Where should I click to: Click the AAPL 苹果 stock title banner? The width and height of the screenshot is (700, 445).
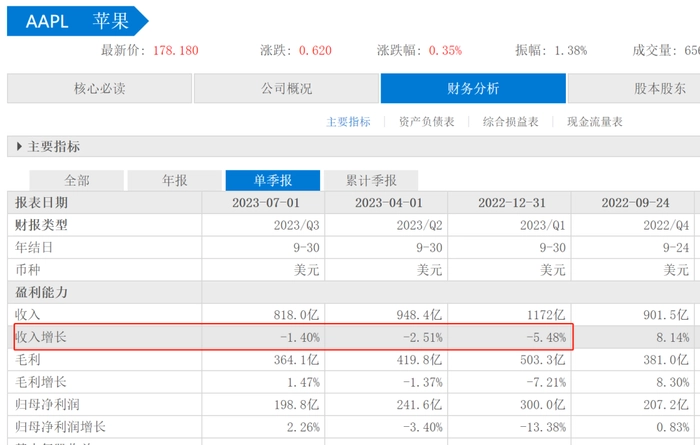click(75, 21)
